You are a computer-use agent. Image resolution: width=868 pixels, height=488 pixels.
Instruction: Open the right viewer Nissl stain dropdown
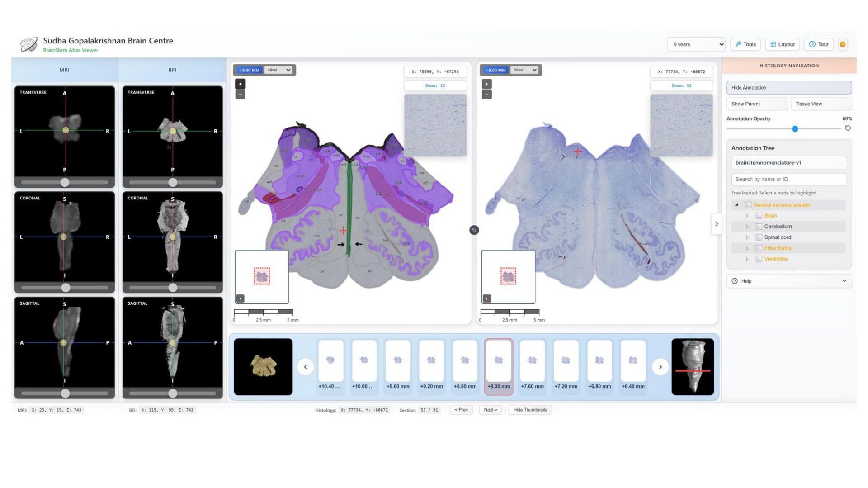click(x=525, y=70)
